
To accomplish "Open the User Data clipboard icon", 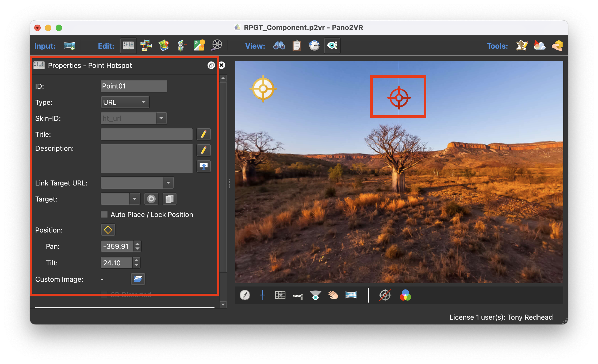I will [x=297, y=46].
